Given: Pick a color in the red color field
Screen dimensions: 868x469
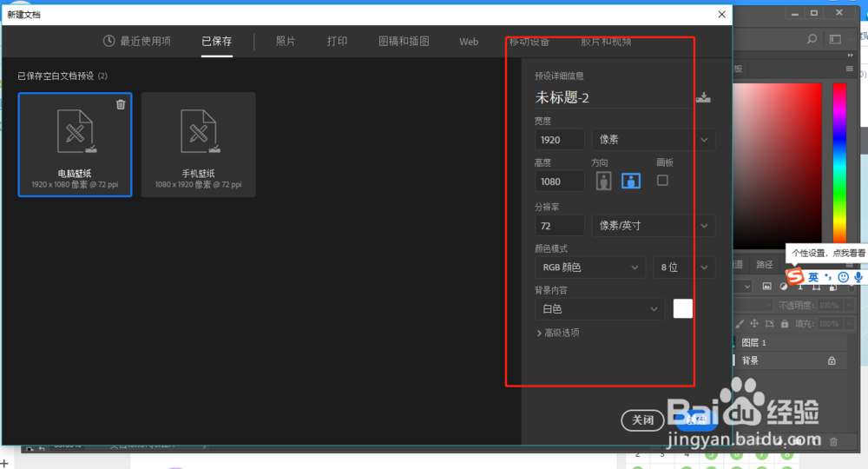Looking at the screenshot, I should click(x=777, y=165).
